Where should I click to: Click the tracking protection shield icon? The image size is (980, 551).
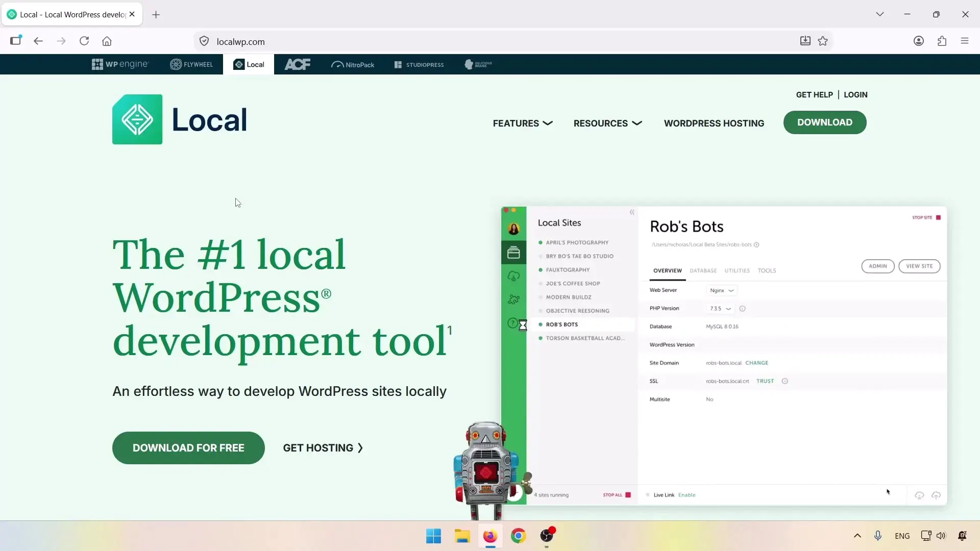(204, 41)
